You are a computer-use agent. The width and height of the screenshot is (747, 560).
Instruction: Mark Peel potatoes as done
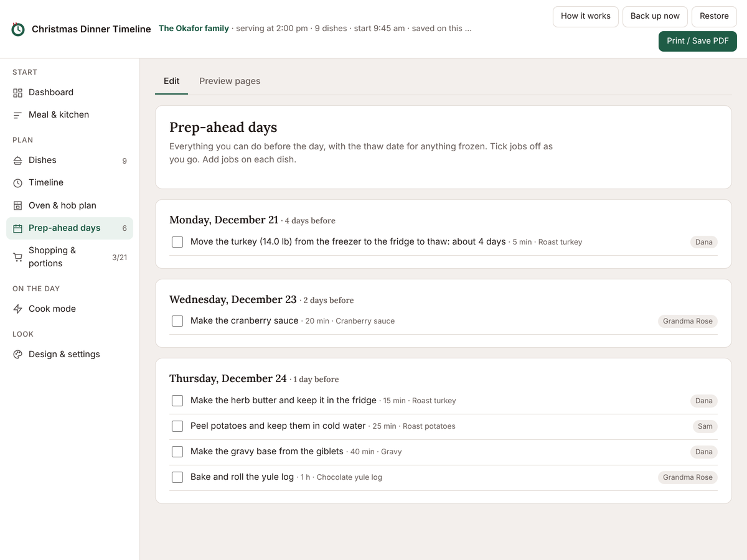177,426
